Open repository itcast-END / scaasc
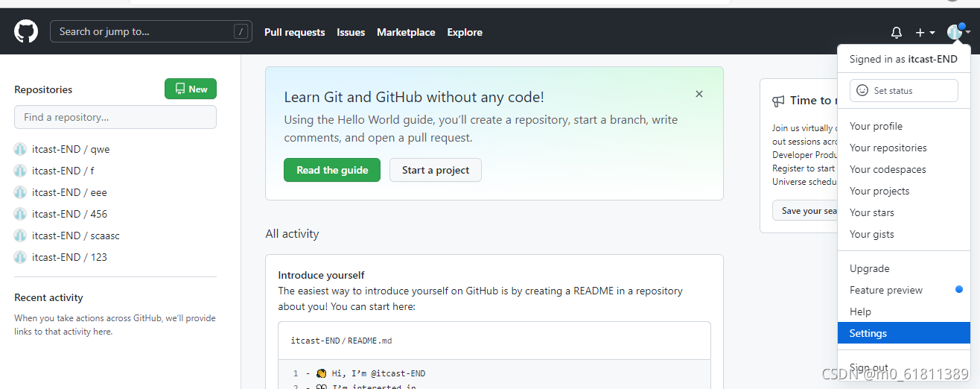The height and width of the screenshot is (389, 980). point(76,235)
